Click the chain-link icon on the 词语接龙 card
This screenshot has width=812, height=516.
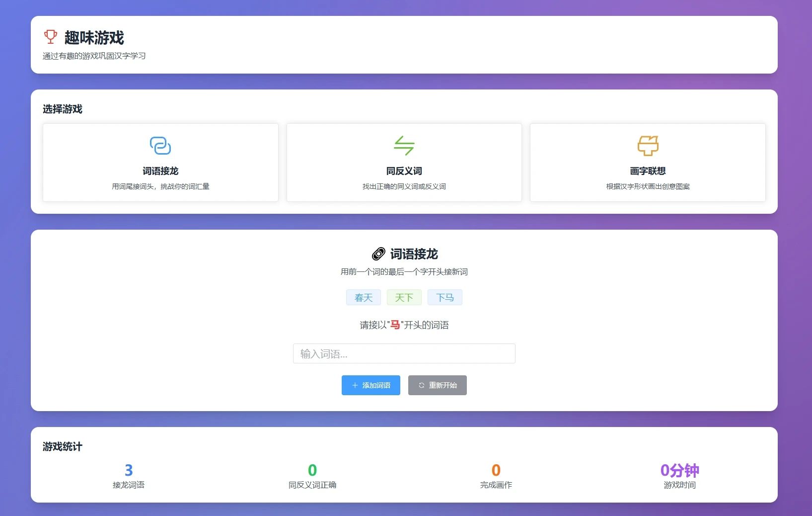[160, 146]
